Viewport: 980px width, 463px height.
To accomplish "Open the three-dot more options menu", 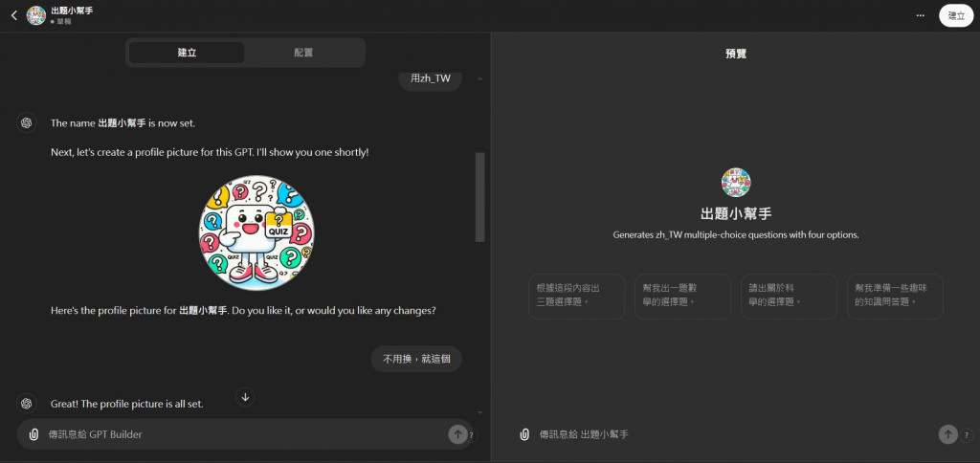I will 920,15.
